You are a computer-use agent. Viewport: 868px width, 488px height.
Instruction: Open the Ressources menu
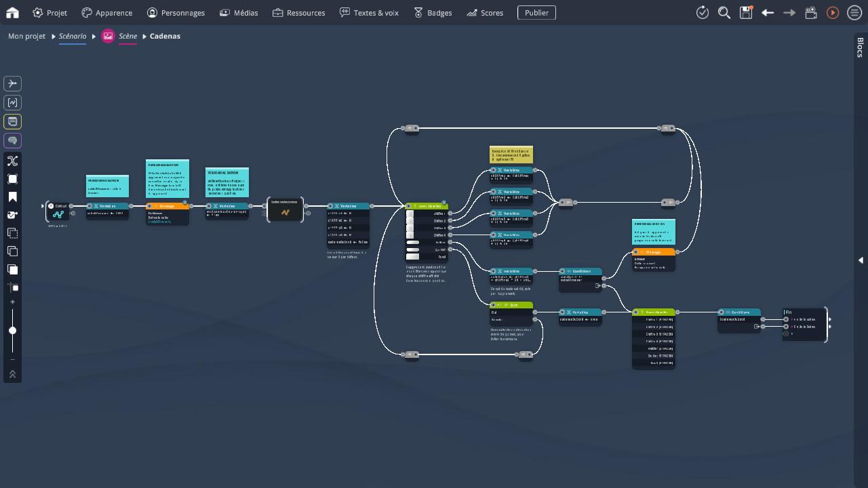298,12
